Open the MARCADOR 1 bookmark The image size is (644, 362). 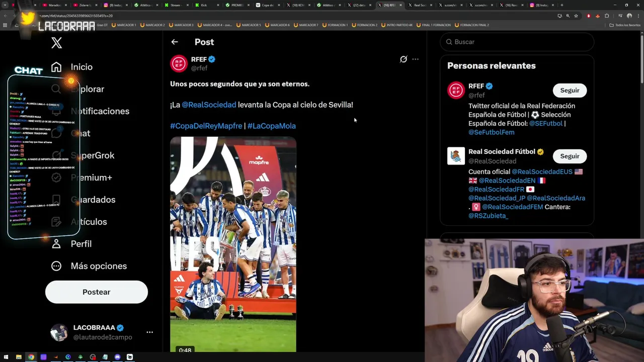[124, 25]
